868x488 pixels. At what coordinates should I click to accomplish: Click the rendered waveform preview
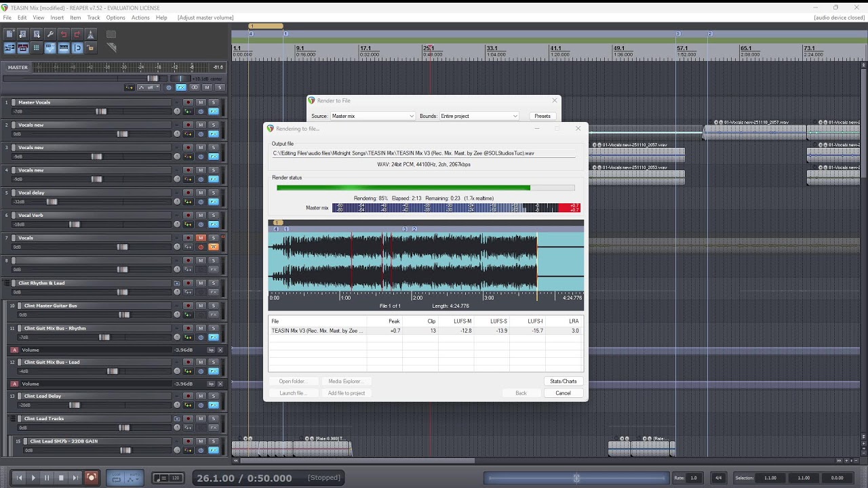[x=426, y=261]
